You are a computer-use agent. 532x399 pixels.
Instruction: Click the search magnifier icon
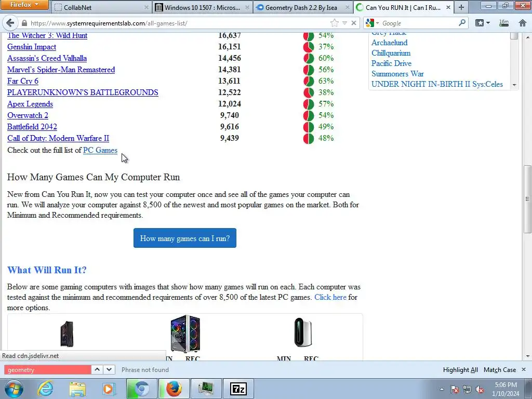(x=462, y=23)
